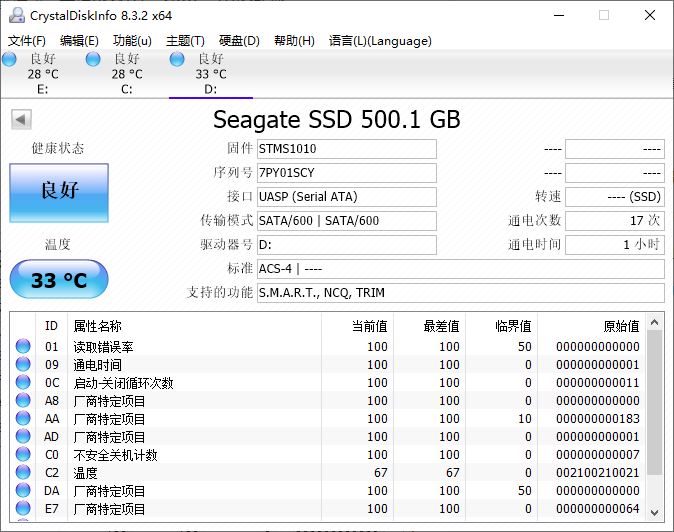Viewport: 674px width, 532px height.
Task: Click the 33 °C temperature button
Action: click(59, 279)
